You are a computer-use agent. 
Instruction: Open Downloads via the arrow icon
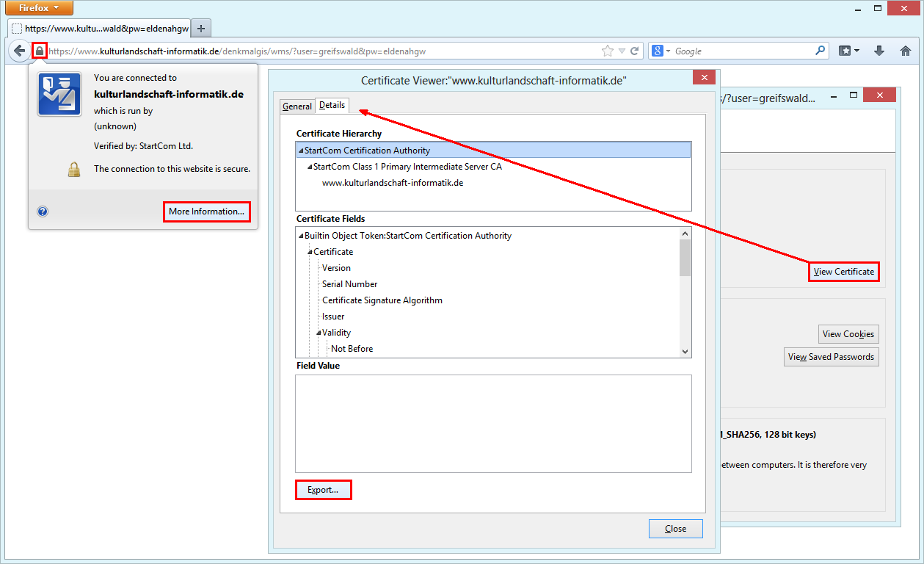[878, 50]
